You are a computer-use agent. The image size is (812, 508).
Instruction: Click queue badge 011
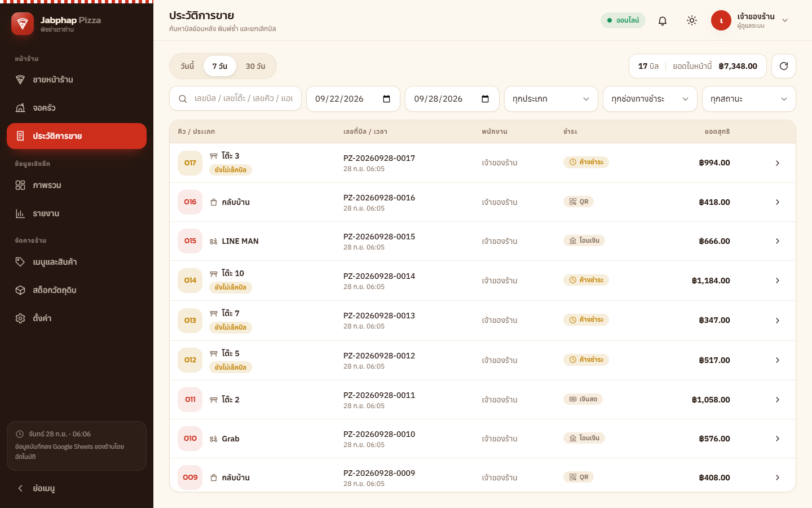point(190,400)
